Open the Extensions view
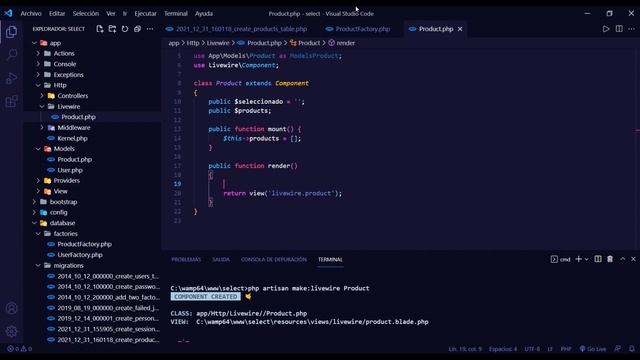Screen dimensions: 640x360 tap(11, 101)
